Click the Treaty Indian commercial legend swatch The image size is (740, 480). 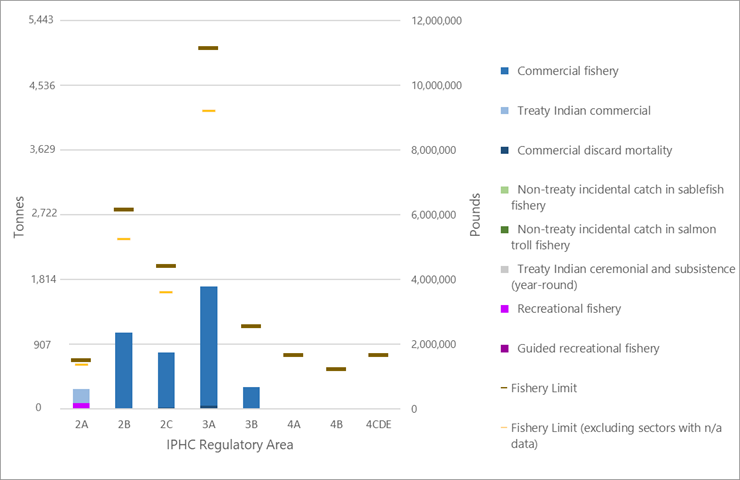click(x=504, y=111)
